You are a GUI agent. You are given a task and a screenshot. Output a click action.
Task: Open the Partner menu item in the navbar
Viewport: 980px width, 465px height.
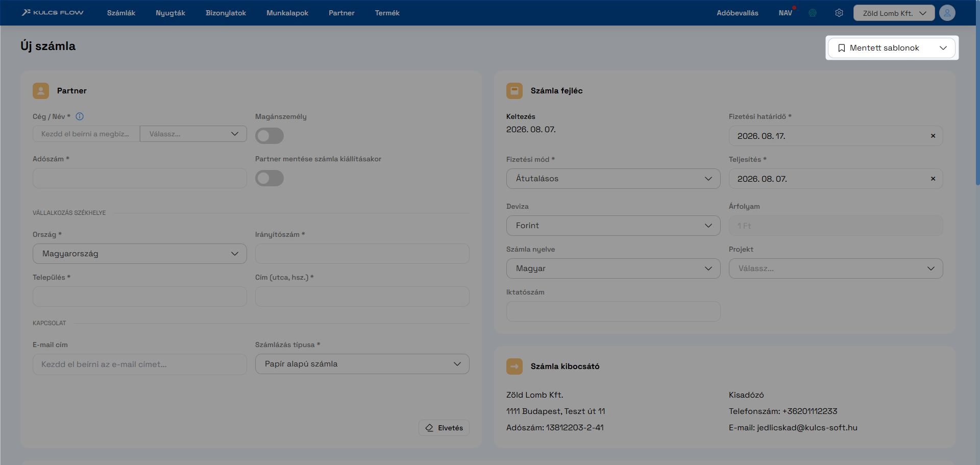[341, 13]
